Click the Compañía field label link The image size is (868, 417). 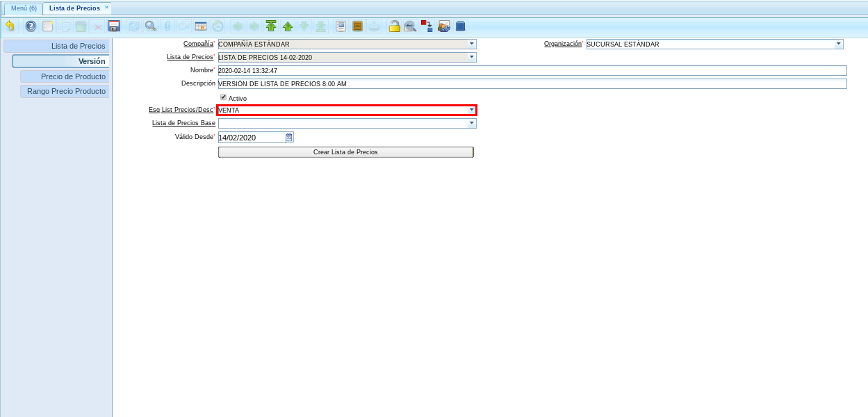click(x=198, y=44)
